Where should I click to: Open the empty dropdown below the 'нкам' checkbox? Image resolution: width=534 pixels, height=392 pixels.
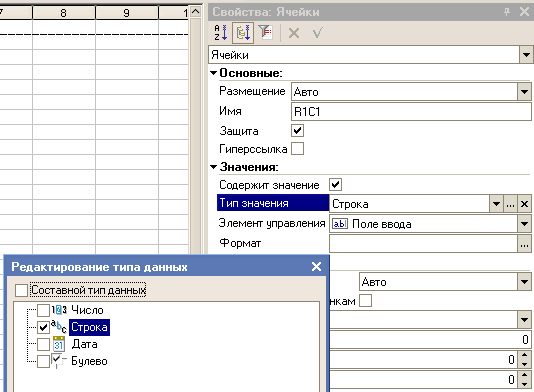(524, 320)
